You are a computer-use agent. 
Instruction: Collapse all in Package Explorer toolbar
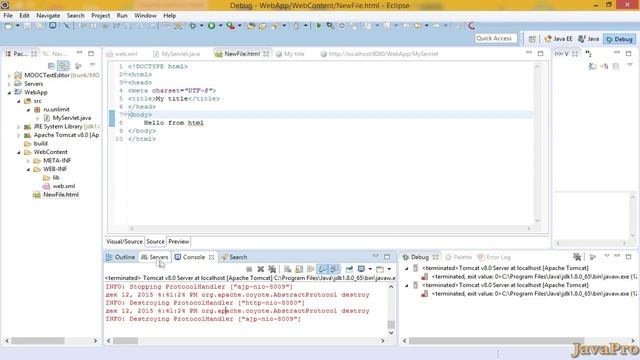tap(51, 66)
